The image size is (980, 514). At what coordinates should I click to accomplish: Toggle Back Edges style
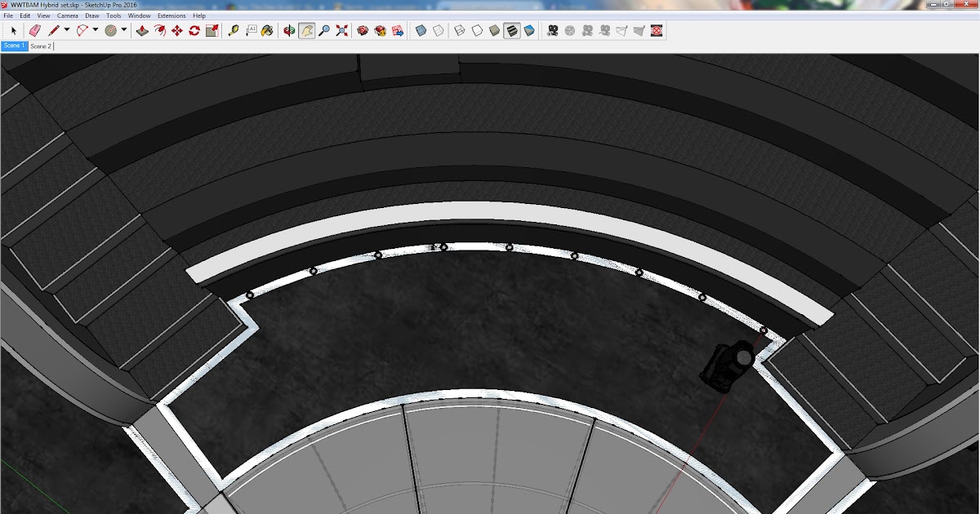pyautogui.click(x=439, y=31)
